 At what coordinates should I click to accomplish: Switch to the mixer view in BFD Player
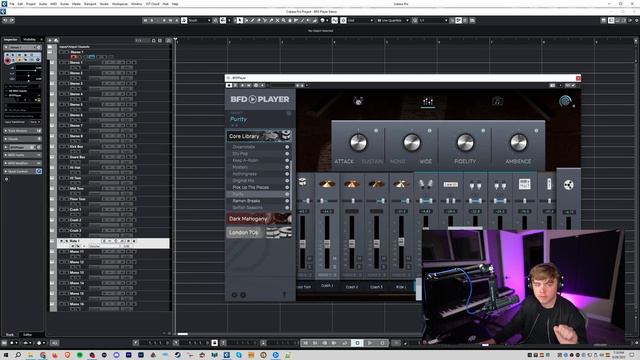click(427, 101)
